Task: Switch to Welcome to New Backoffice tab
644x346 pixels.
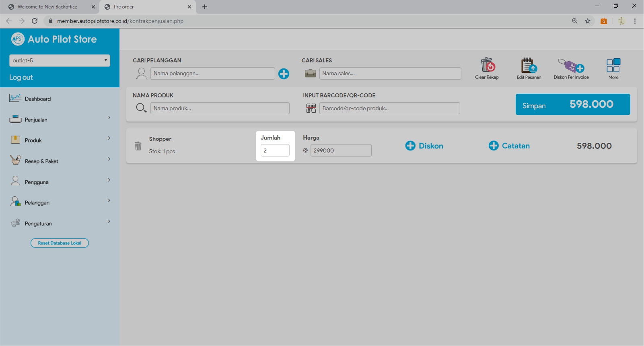Action: [47, 7]
